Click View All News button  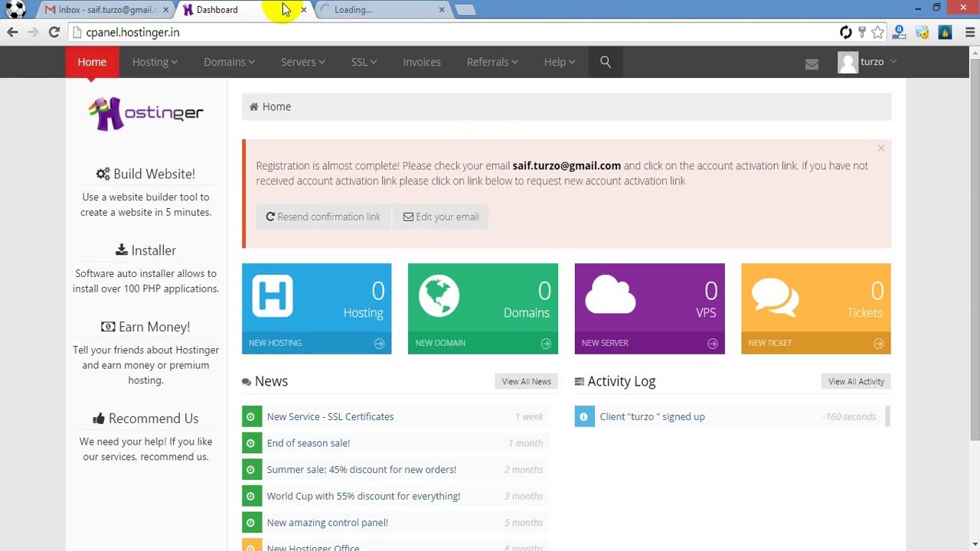click(x=526, y=382)
